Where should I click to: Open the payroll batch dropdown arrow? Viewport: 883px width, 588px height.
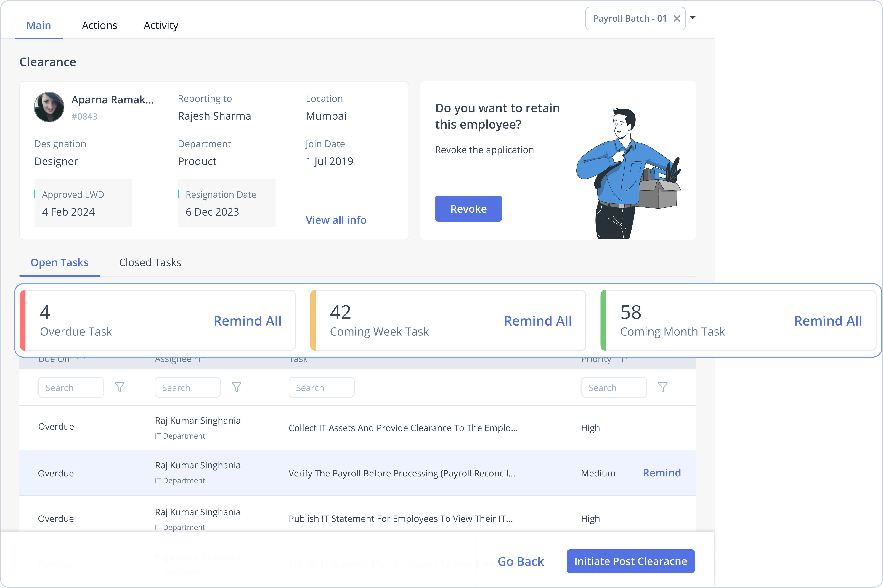[x=693, y=18]
